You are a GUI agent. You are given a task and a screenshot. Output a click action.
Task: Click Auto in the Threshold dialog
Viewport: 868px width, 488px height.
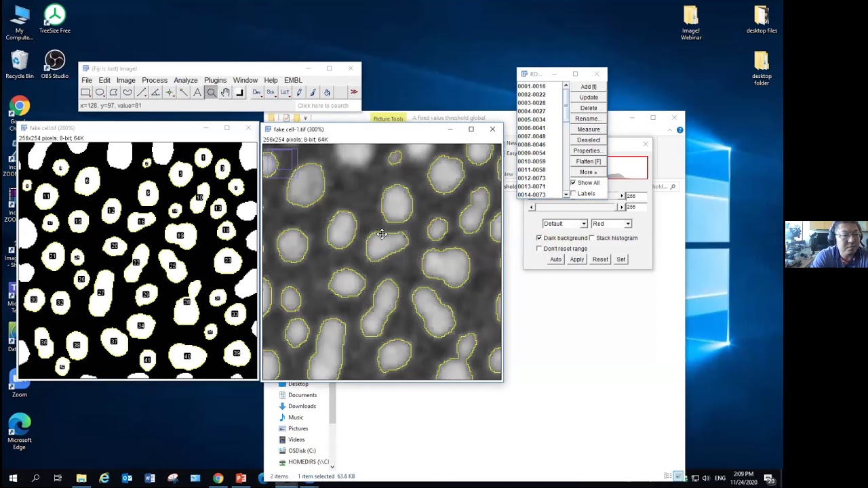coord(555,260)
